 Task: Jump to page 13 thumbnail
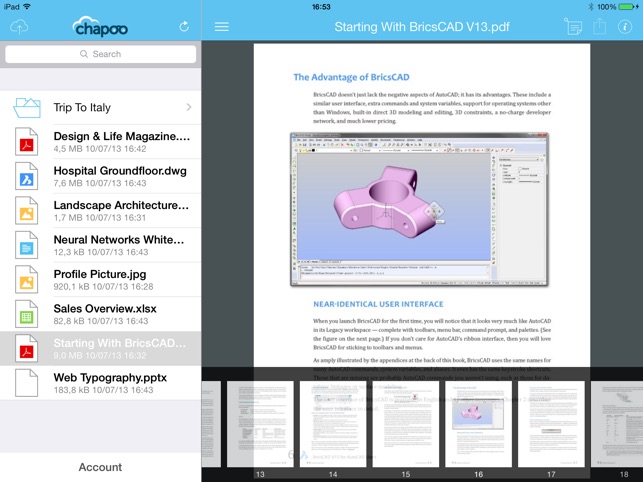260,424
